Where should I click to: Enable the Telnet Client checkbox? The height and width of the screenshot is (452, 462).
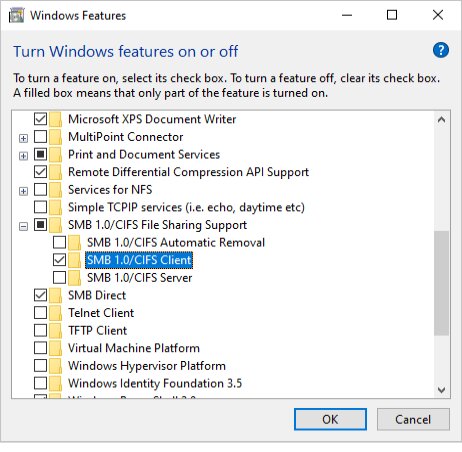pyautogui.click(x=40, y=313)
